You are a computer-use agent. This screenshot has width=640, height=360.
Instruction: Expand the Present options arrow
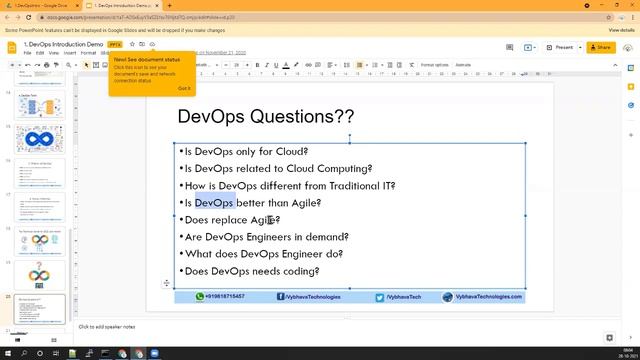coord(580,47)
